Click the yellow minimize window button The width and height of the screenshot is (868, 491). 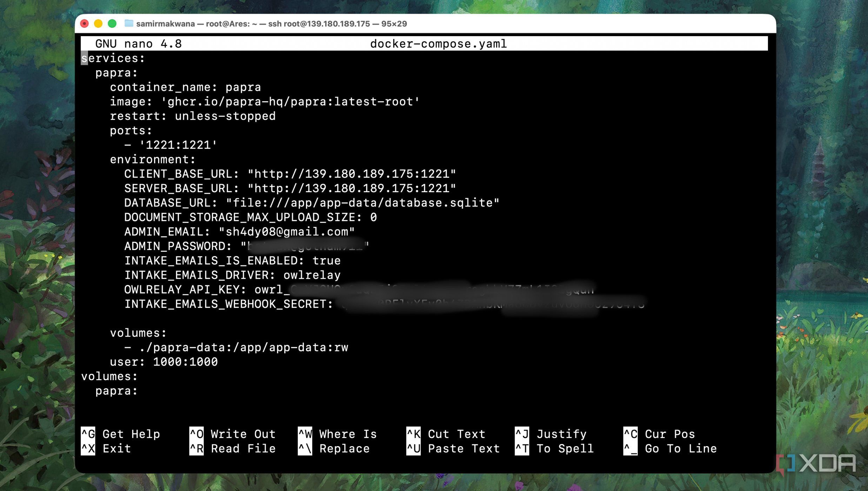[x=98, y=23]
